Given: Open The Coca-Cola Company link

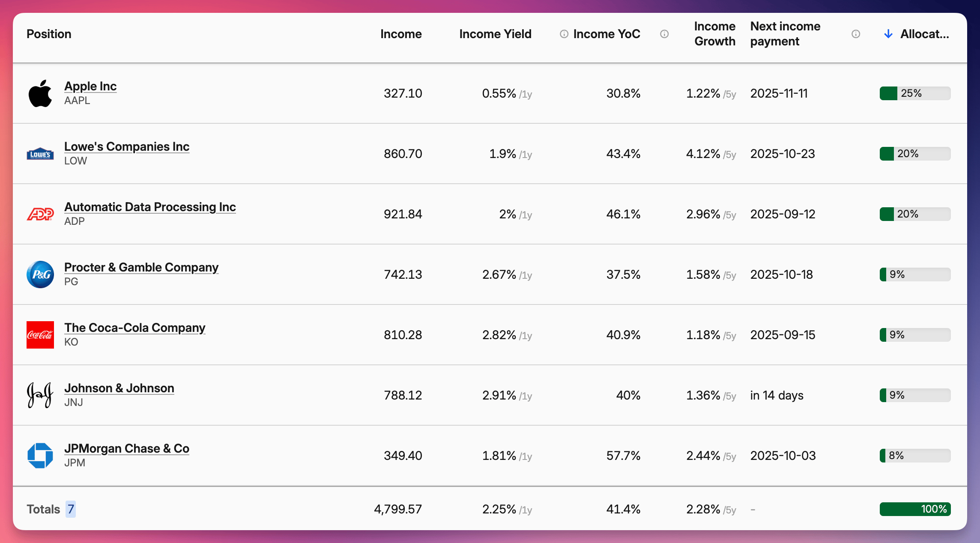Looking at the screenshot, I should 135,328.
